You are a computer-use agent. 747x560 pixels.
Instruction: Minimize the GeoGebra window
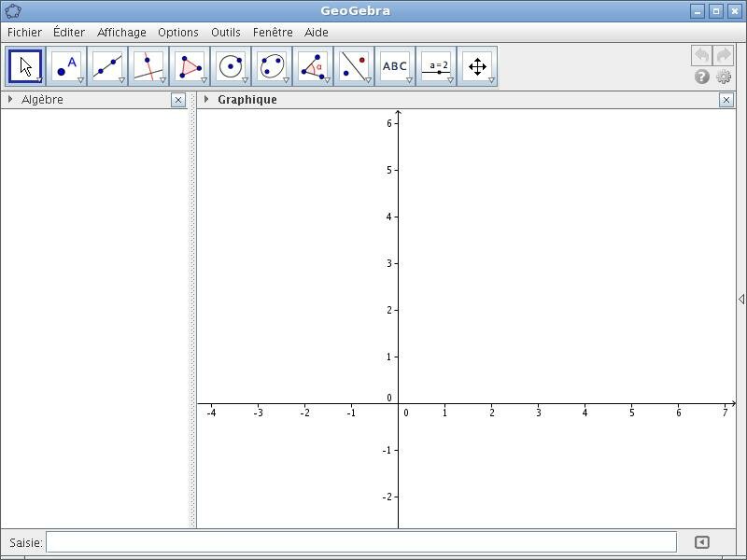698,11
